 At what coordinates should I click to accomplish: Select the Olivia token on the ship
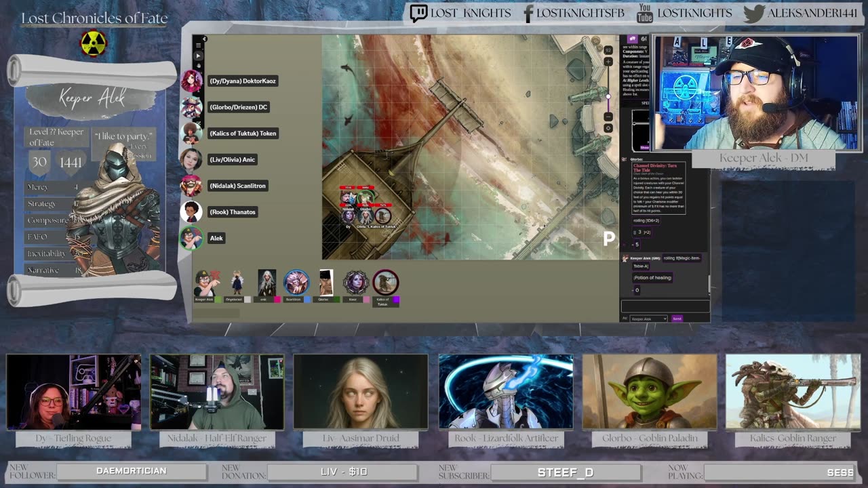click(366, 217)
